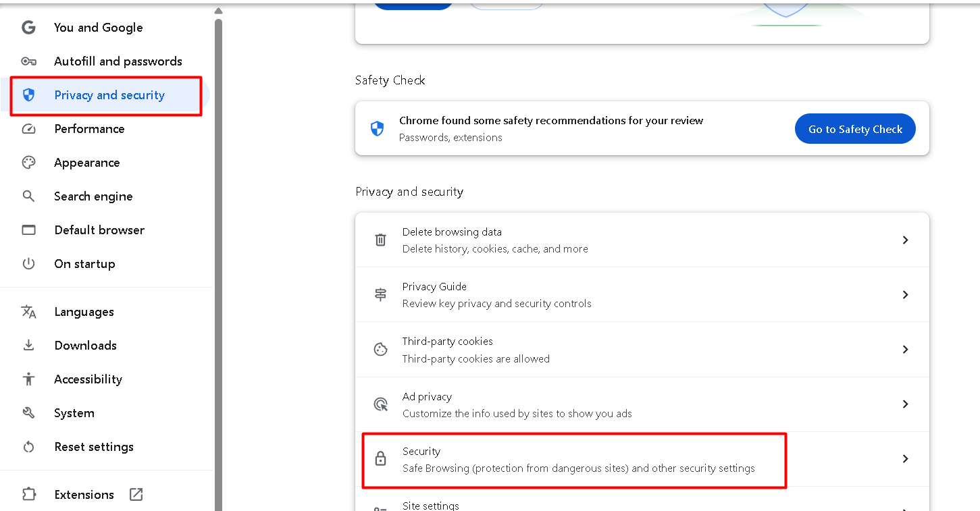980x511 pixels.
Task: Open the Security settings row
Action: coord(642,459)
